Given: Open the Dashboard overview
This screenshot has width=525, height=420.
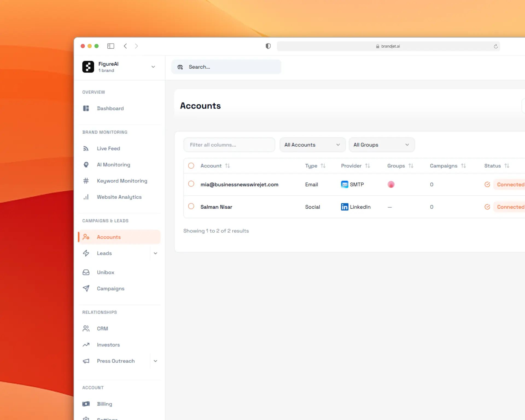Looking at the screenshot, I should point(110,108).
